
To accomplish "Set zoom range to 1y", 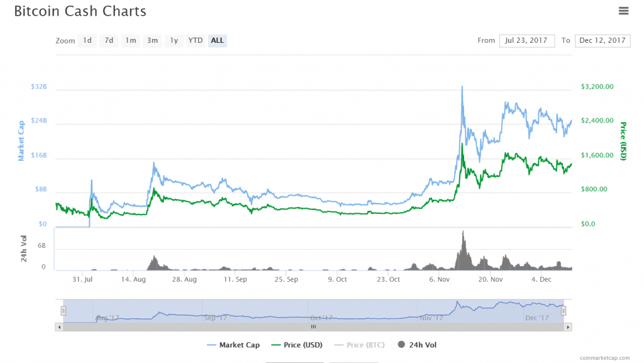I will pos(174,40).
